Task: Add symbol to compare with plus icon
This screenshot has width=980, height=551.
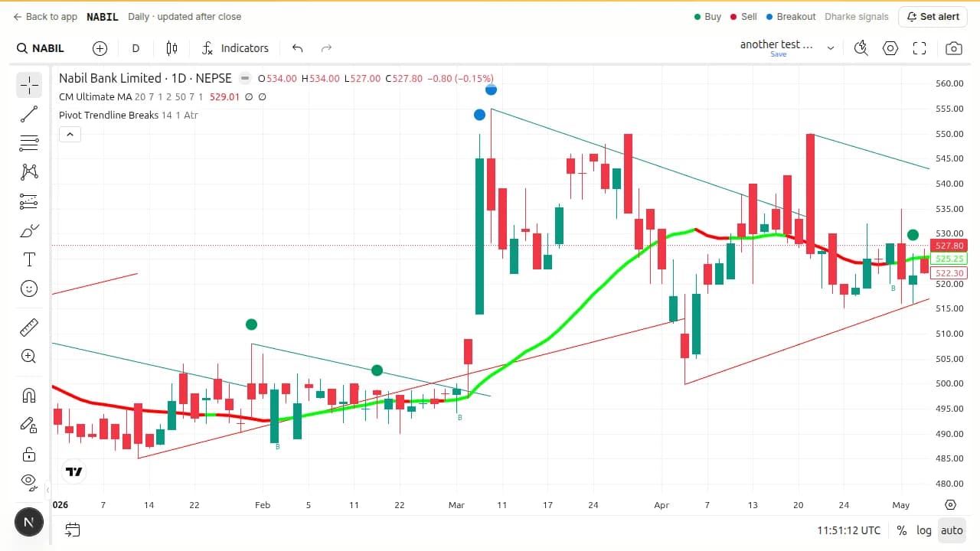Action: 100,48
